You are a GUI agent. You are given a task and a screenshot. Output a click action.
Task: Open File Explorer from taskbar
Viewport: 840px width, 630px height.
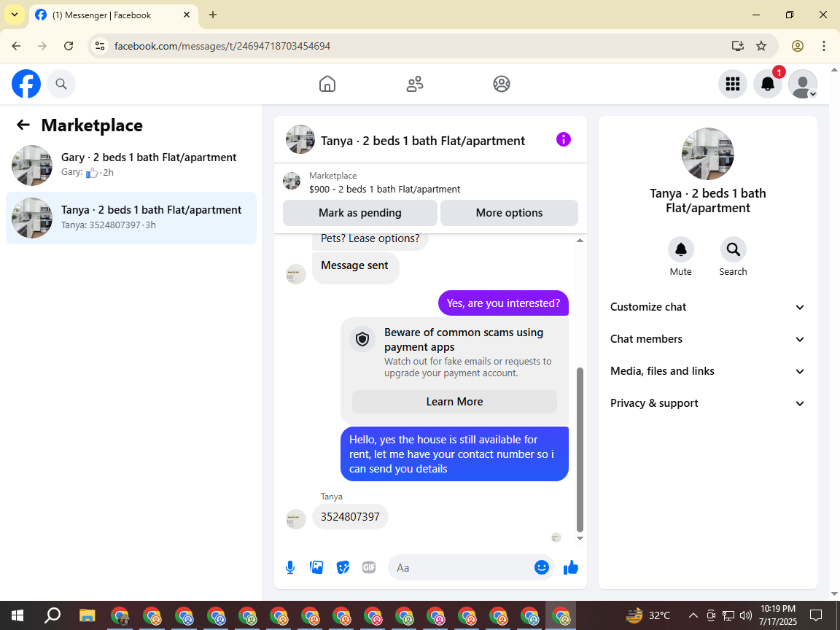tap(87, 615)
